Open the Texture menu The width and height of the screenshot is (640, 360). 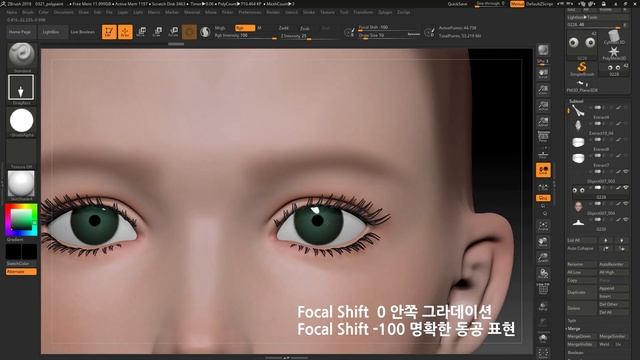[327, 12]
